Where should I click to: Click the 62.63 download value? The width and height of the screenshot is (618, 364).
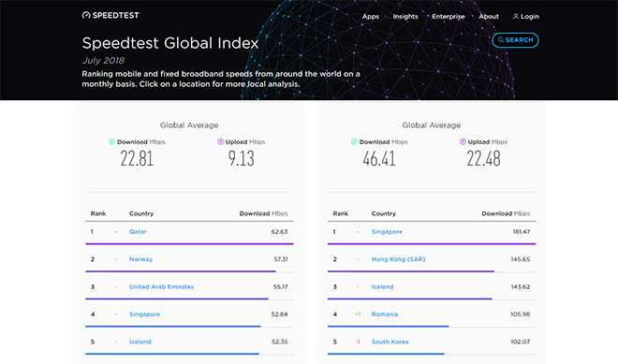[x=279, y=232]
